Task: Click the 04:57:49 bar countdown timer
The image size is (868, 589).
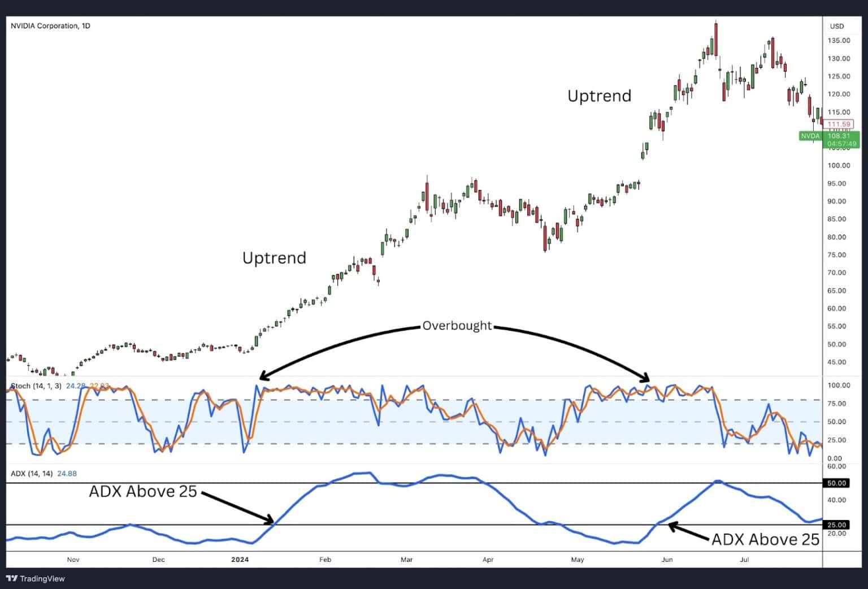Action: coord(841,144)
